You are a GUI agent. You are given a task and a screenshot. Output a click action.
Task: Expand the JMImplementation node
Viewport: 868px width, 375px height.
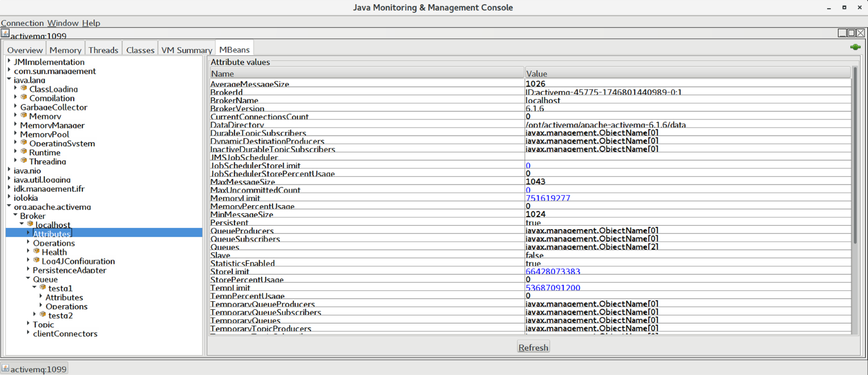9,61
